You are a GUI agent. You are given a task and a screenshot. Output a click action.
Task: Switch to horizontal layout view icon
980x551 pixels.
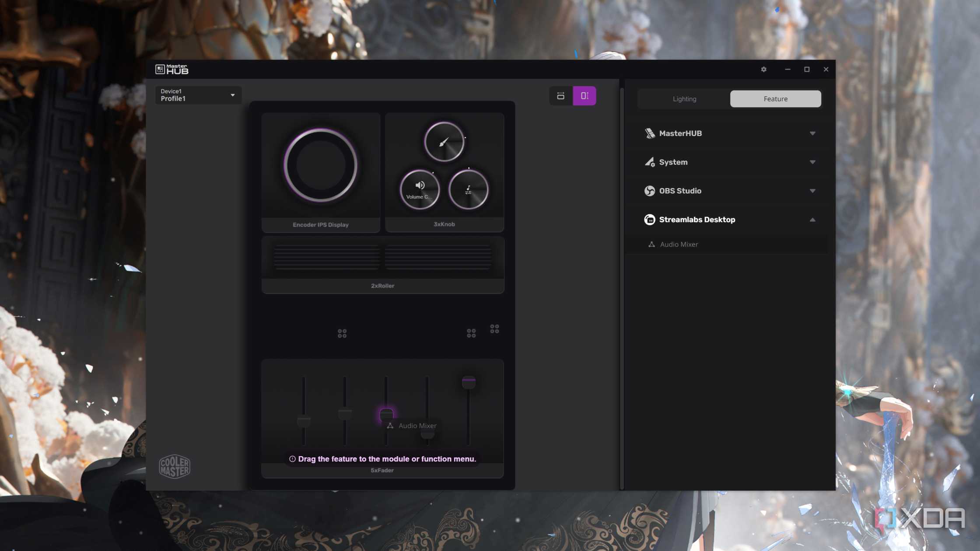coord(560,96)
